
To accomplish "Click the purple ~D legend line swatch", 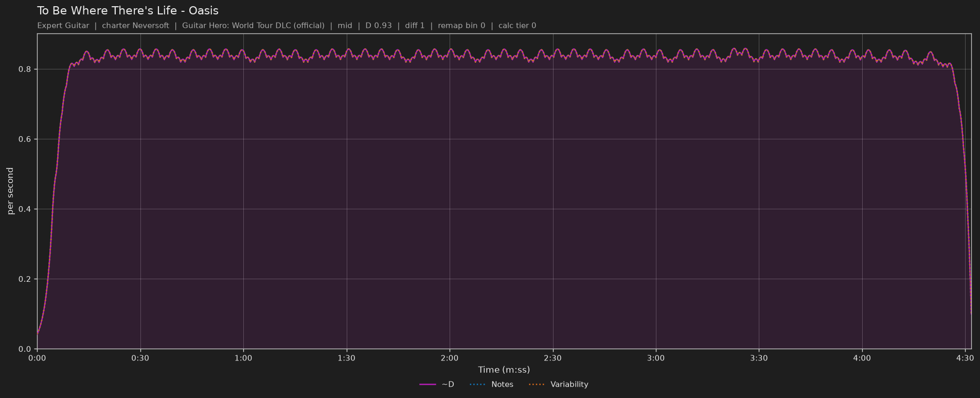I will tap(427, 384).
